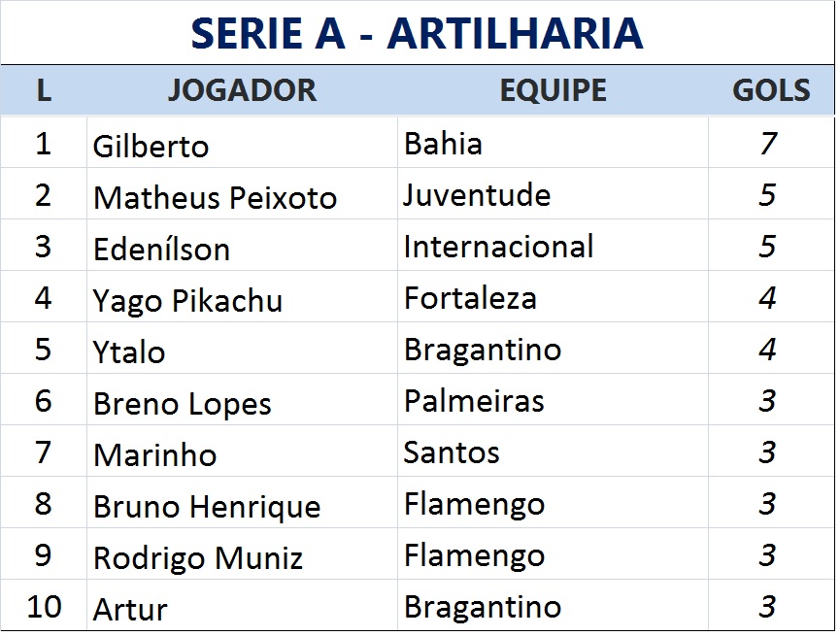Select the EQUIPE column header
This screenshot has height=636, width=840.
pos(553,90)
